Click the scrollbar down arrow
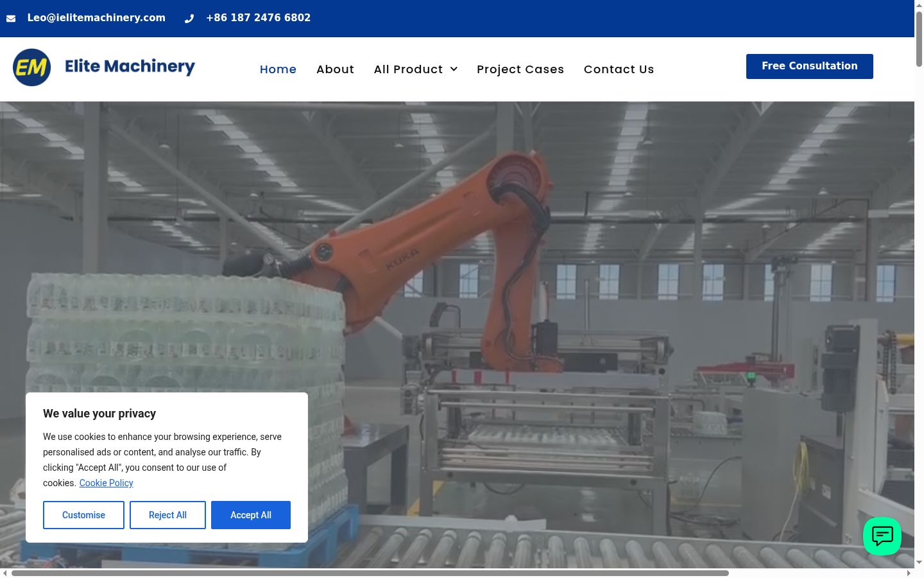This screenshot has height=578, width=924. pyautogui.click(x=919, y=563)
